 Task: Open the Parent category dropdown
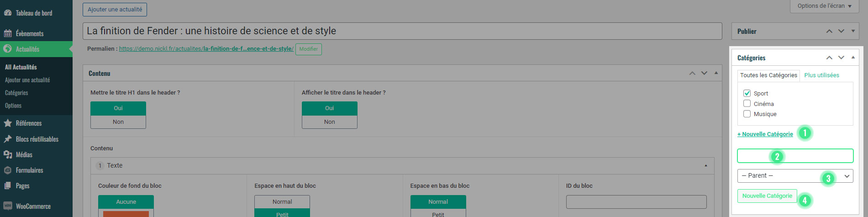(795, 176)
